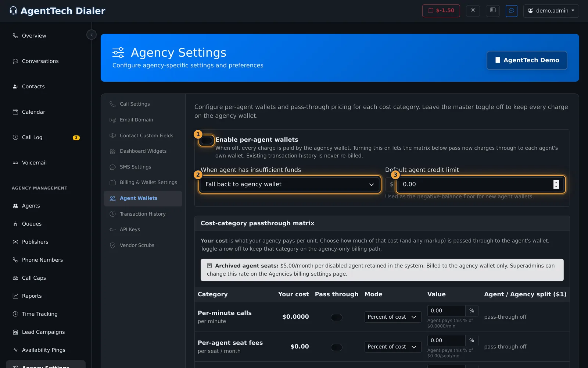Switch to the Call Settings tab

(x=143, y=104)
